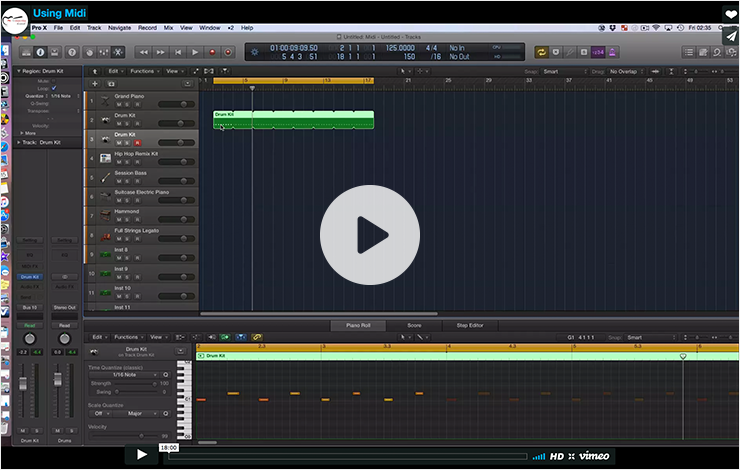
Task: Go to beginning transport button
Action: [178, 52]
